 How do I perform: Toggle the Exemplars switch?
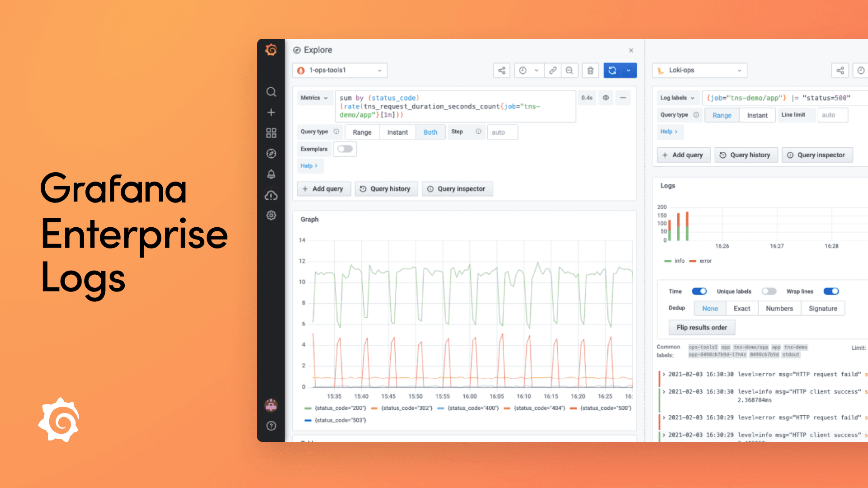(x=344, y=149)
